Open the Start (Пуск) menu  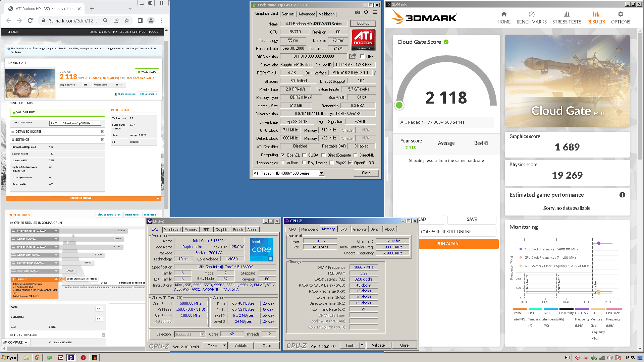9,358
